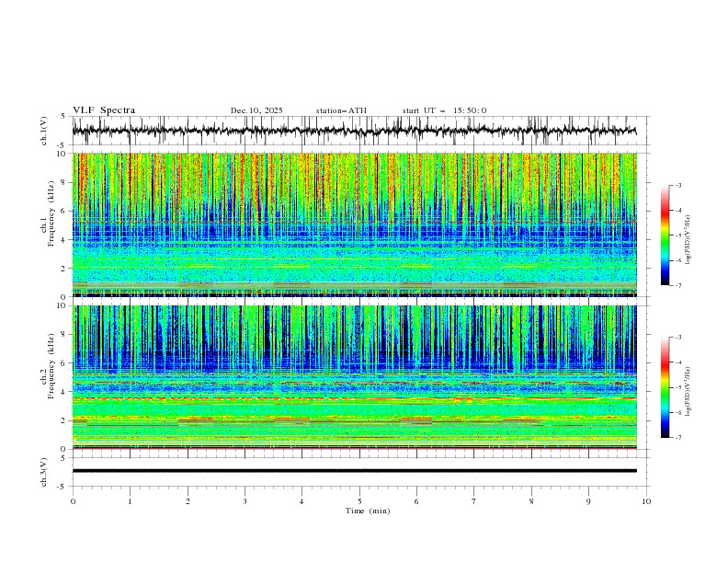Click the time axis tick label '10'
Image resolution: width=728 pixels, height=563 pixels.
coord(646,501)
